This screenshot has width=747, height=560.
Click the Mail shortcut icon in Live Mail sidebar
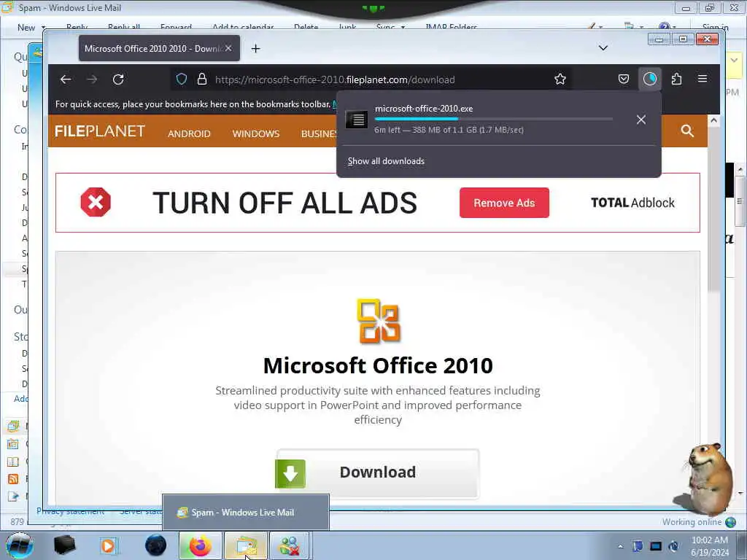[13, 426]
